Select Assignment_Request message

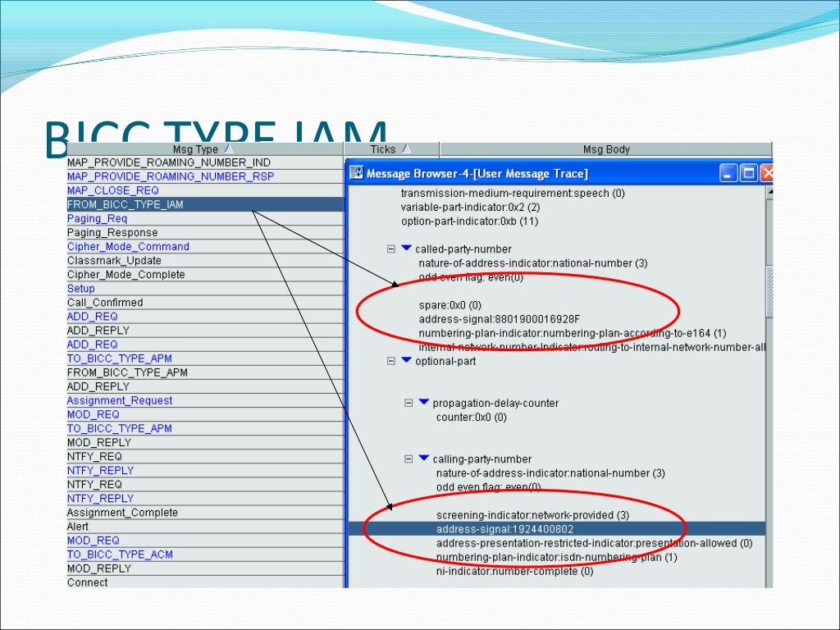coord(204,400)
